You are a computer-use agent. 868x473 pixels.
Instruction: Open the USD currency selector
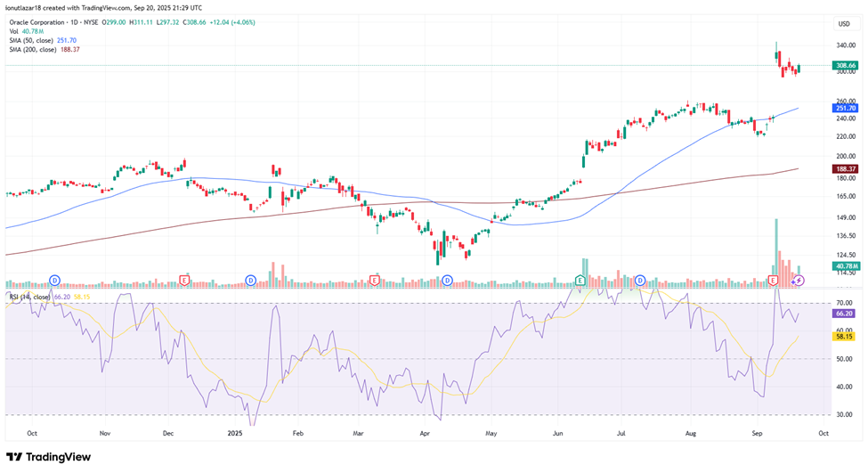coord(842,23)
